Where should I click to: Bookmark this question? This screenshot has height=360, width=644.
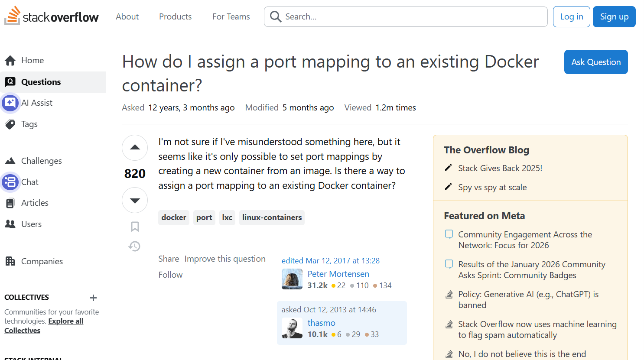[135, 227]
